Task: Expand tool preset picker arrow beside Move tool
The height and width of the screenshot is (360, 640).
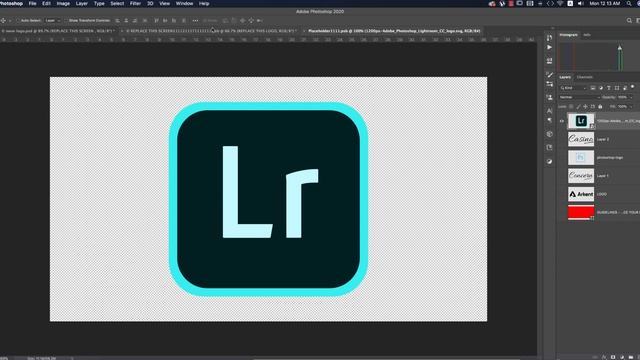Action: click(x=9, y=20)
